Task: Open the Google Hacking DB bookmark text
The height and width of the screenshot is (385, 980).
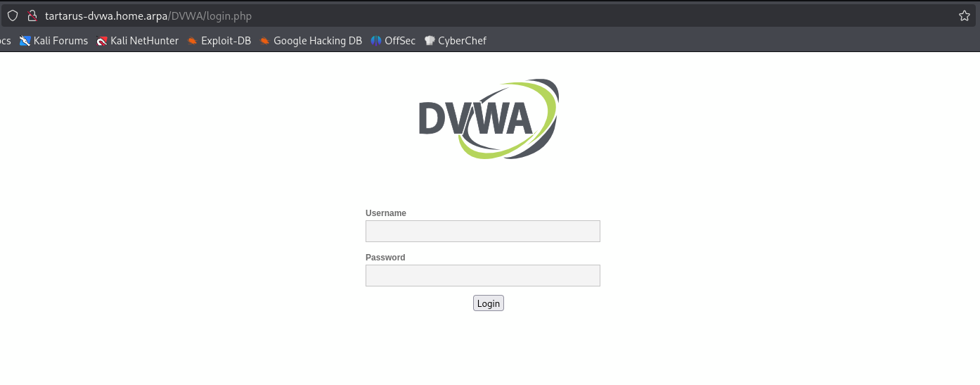Action: 317,41
